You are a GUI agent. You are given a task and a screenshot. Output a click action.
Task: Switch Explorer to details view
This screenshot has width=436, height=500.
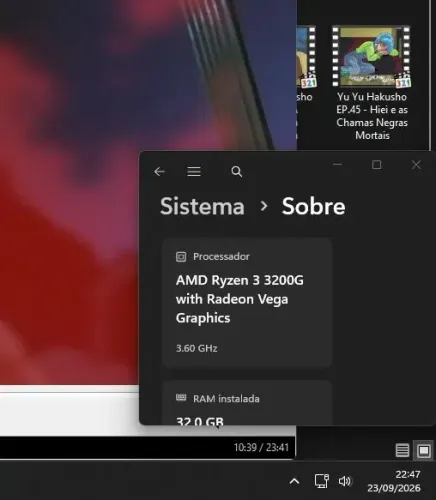402,450
